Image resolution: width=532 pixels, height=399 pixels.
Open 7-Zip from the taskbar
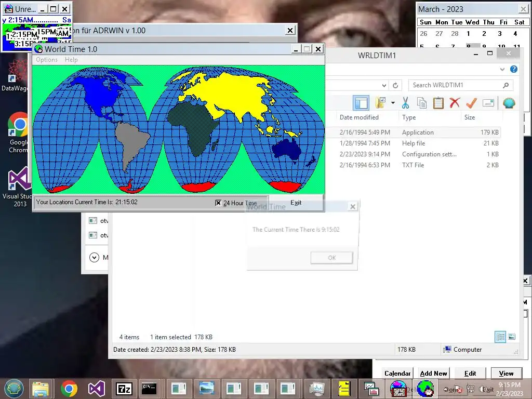tap(124, 389)
